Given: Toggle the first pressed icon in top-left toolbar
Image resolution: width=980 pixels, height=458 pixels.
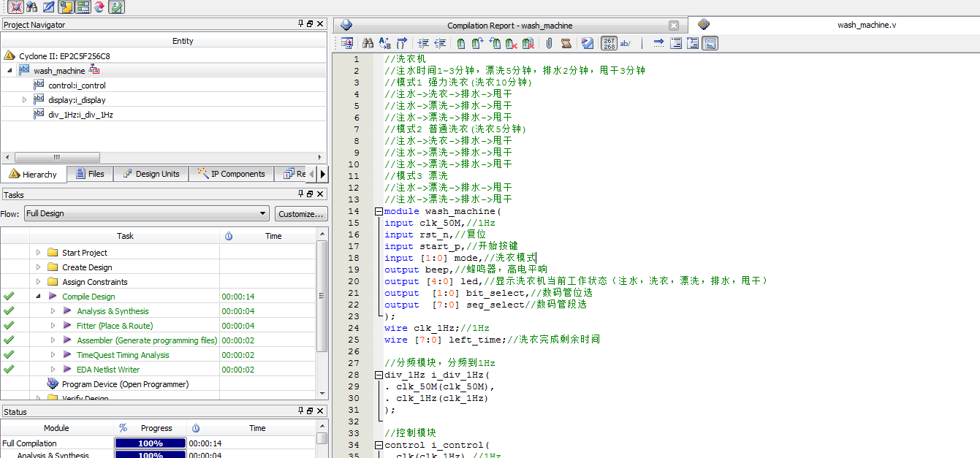Looking at the screenshot, I should (15, 7).
